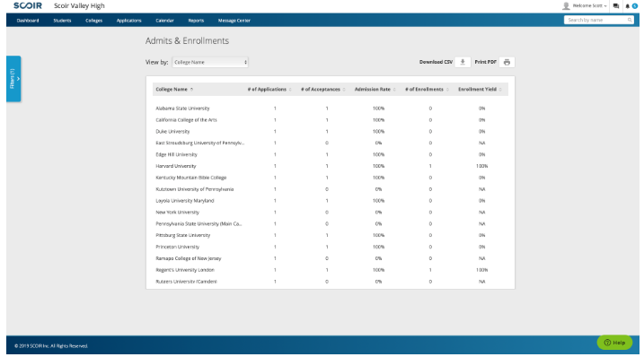The width and height of the screenshot is (644, 357).
Task: Open the Applications menu
Action: 128,20
